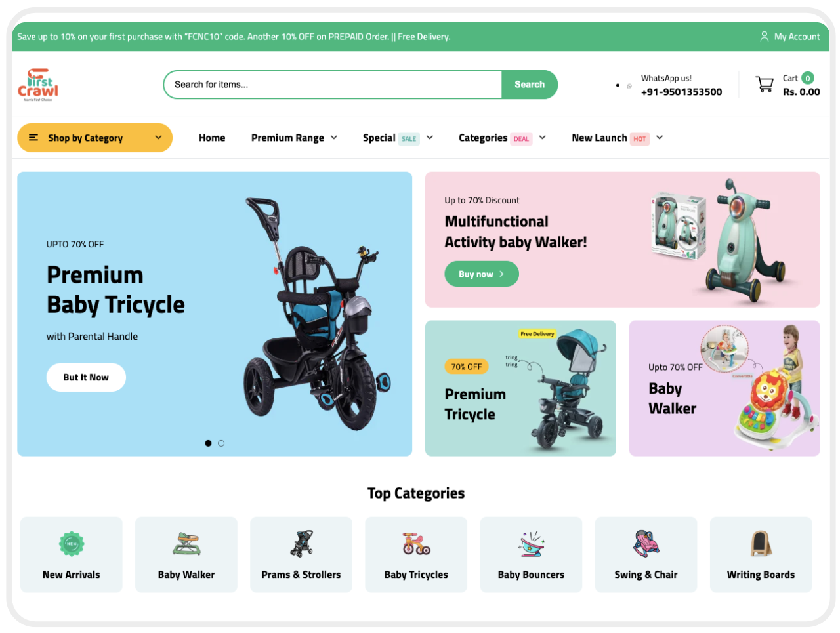Click the green Search button
The width and height of the screenshot is (840, 633).
(530, 85)
